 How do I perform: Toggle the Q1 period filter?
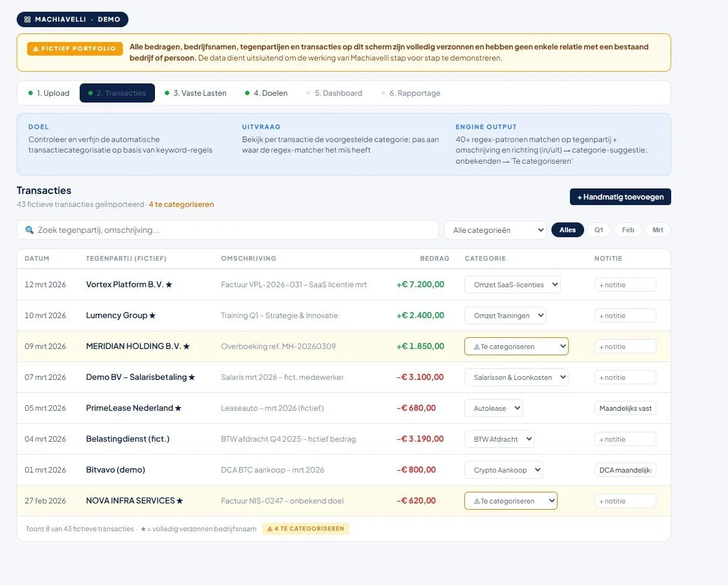coord(599,230)
